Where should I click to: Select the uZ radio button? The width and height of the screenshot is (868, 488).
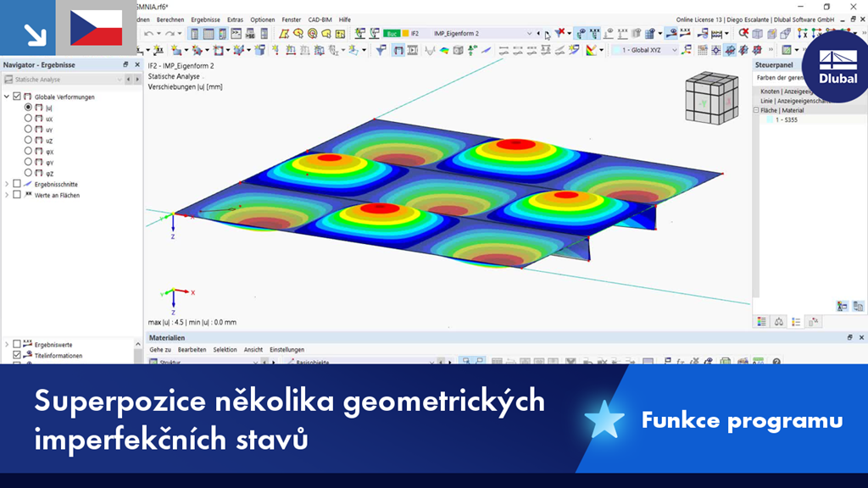point(28,140)
